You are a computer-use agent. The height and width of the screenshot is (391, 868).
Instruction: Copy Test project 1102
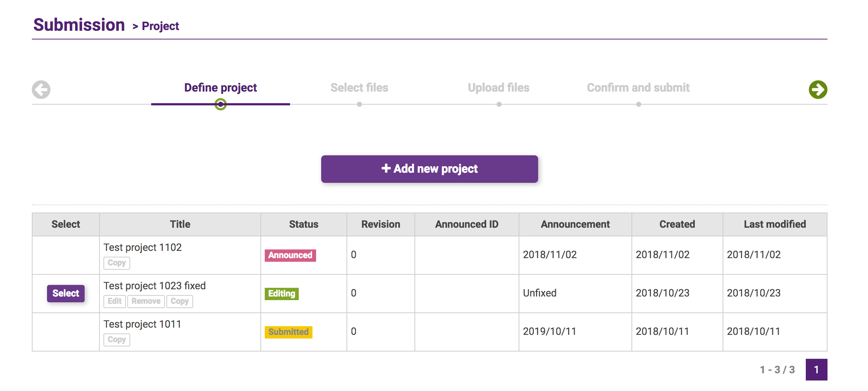pos(116,263)
